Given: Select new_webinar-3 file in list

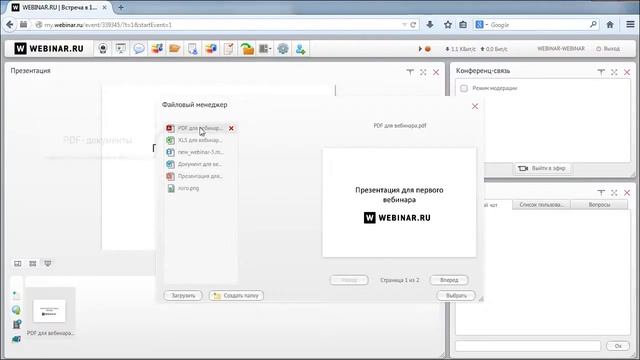Looking at the screenshot, I should point(200,152).
